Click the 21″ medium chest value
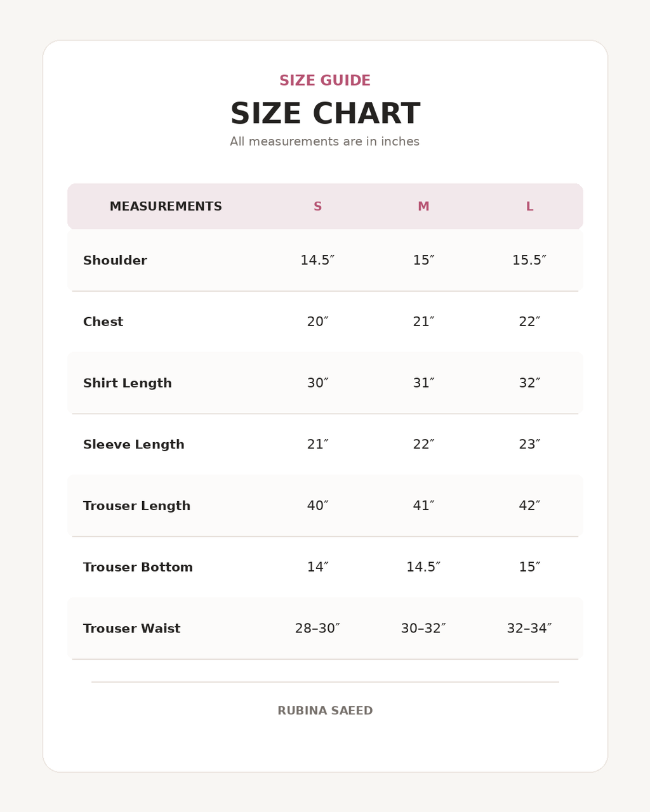The height and width of the screenshot is (812, 650). point(423,322)
